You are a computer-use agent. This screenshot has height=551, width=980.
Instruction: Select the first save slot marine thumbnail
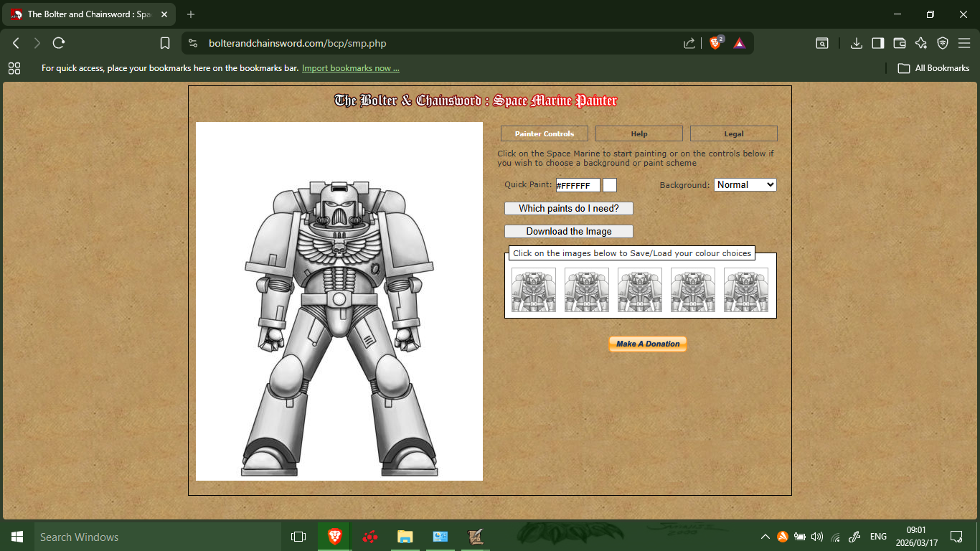pos(534,290)
